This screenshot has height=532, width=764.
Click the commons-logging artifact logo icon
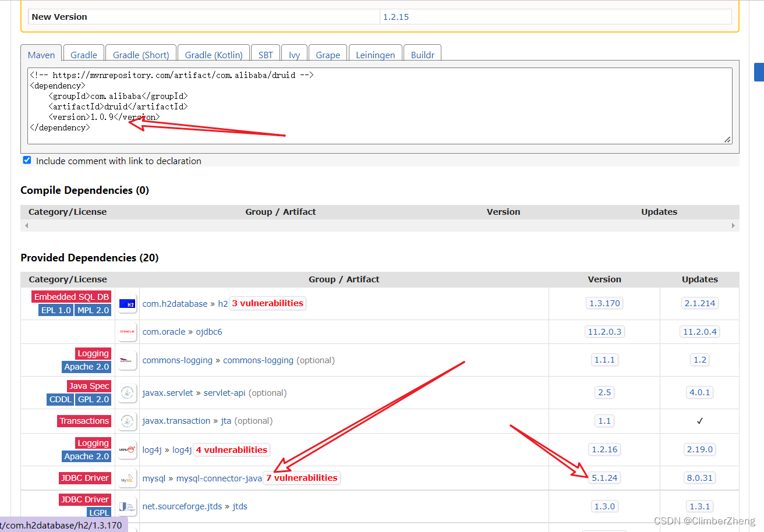[x=127, y=360]
